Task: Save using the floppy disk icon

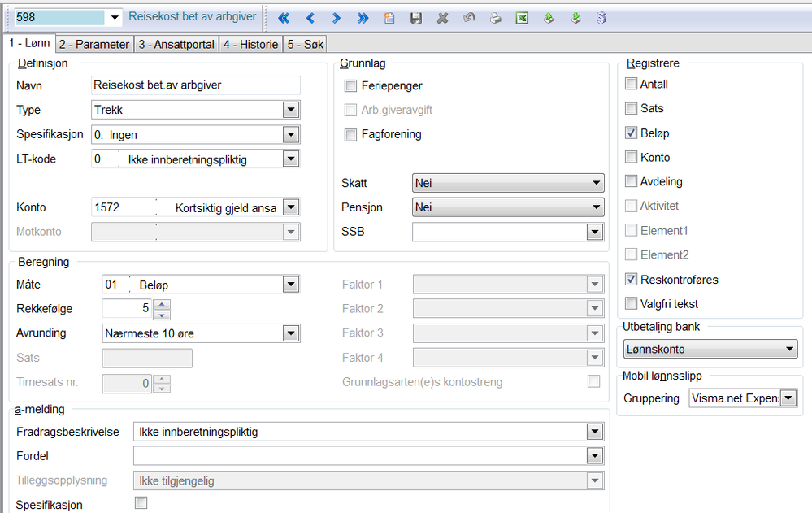Action: [x=416, y=18]
